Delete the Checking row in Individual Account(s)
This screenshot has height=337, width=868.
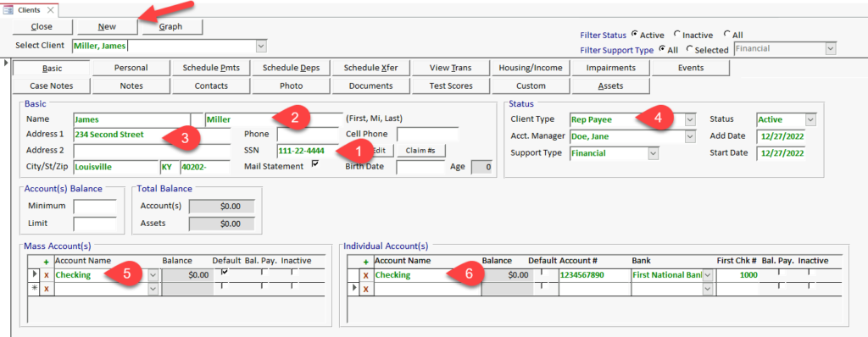tap(365, 275)
